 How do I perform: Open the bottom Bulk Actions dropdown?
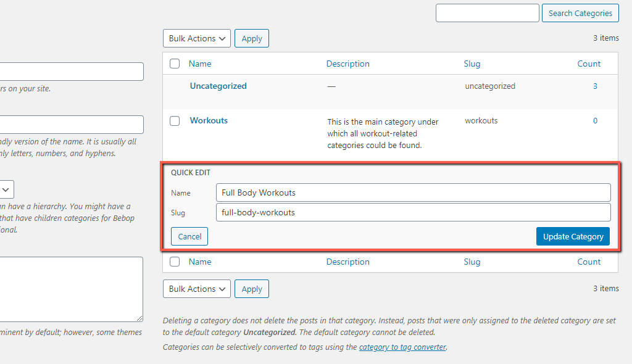197,289
